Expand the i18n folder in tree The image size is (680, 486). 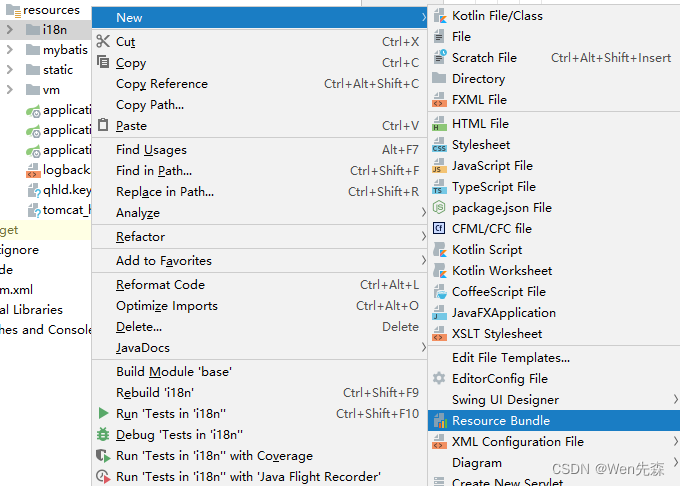(x=10, y=29)
